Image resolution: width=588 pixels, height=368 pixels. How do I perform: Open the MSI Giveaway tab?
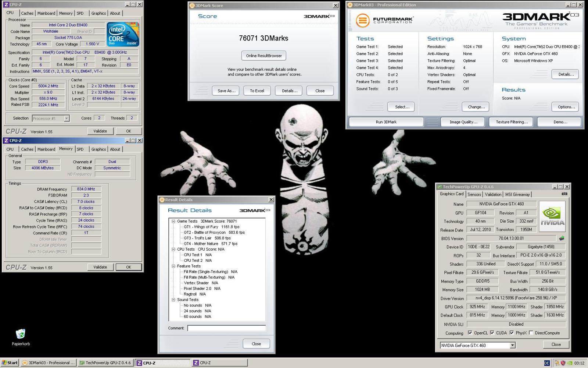coord(517,194)
